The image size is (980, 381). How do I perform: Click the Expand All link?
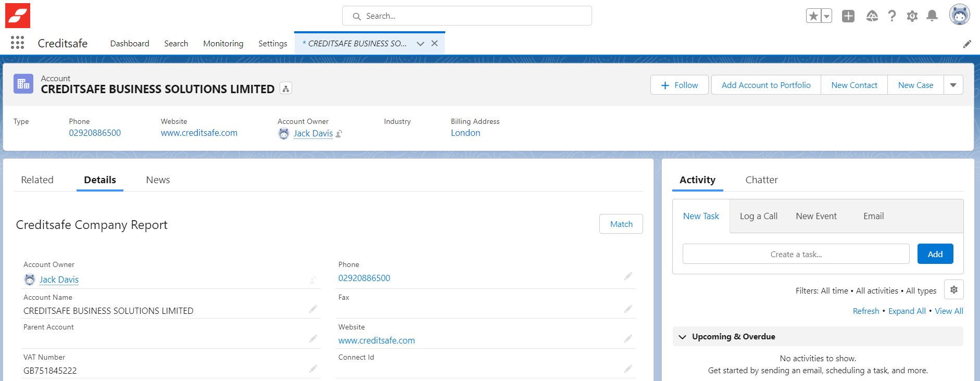tap(907, 311)
